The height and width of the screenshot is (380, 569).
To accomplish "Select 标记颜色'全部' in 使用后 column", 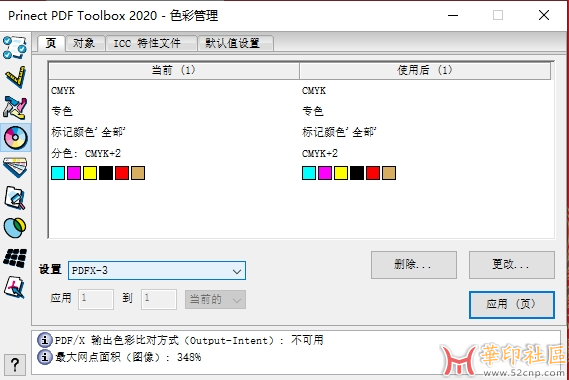I will (x=339, y=132).
